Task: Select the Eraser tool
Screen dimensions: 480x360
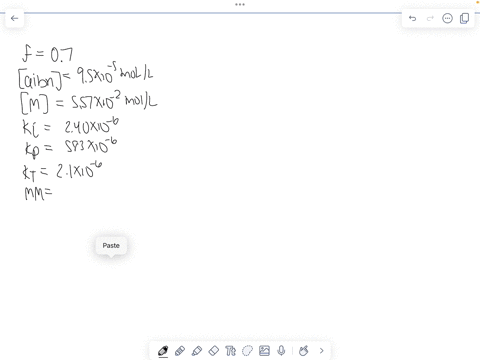Action: [214, 351]
